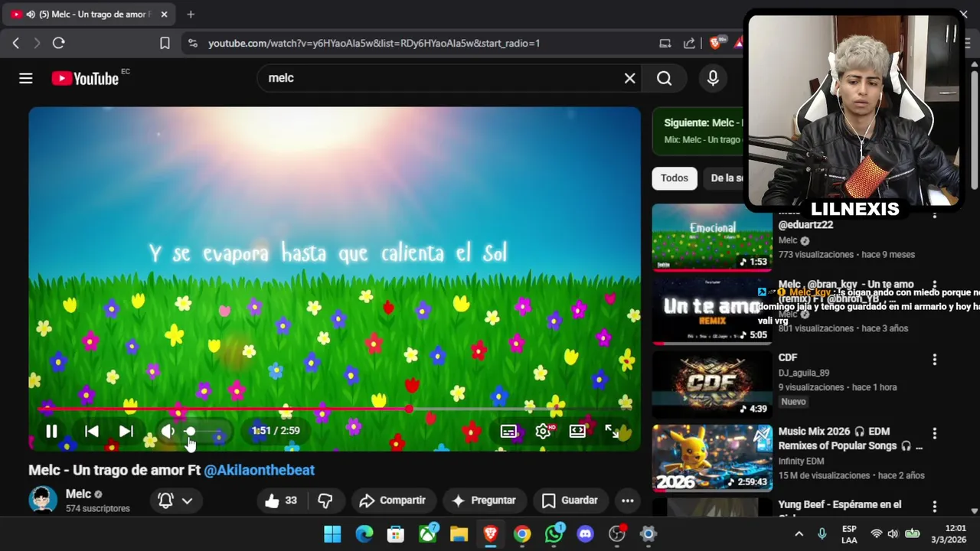This screenshot has width=980, height=551.
Task: Open notification bell dropdown for Melc
Action: tap(175, 500)
